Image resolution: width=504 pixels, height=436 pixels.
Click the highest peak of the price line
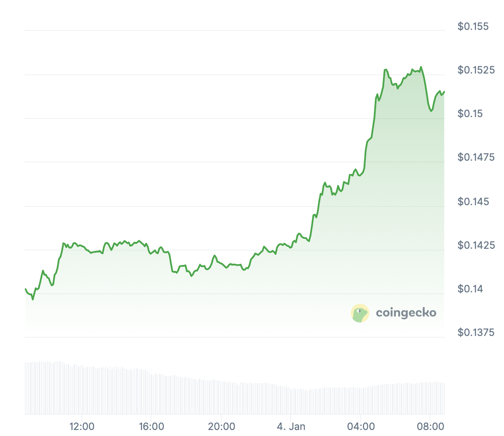421,67
